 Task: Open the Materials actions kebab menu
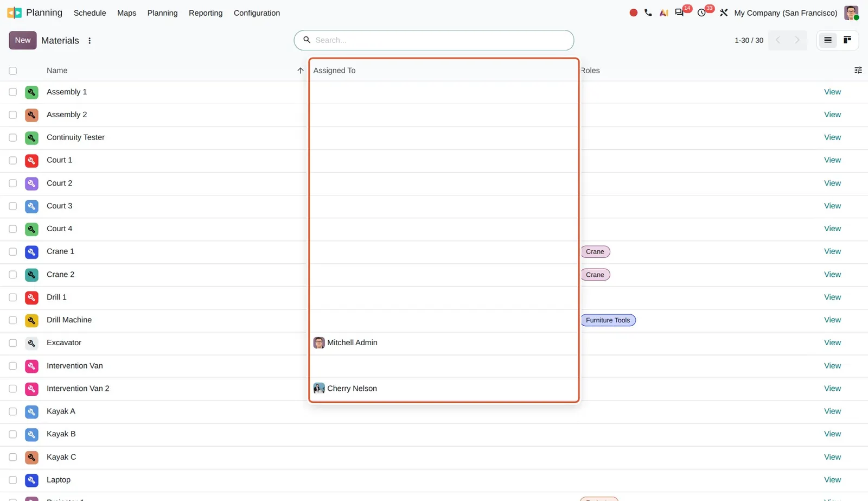coord(90,41)
